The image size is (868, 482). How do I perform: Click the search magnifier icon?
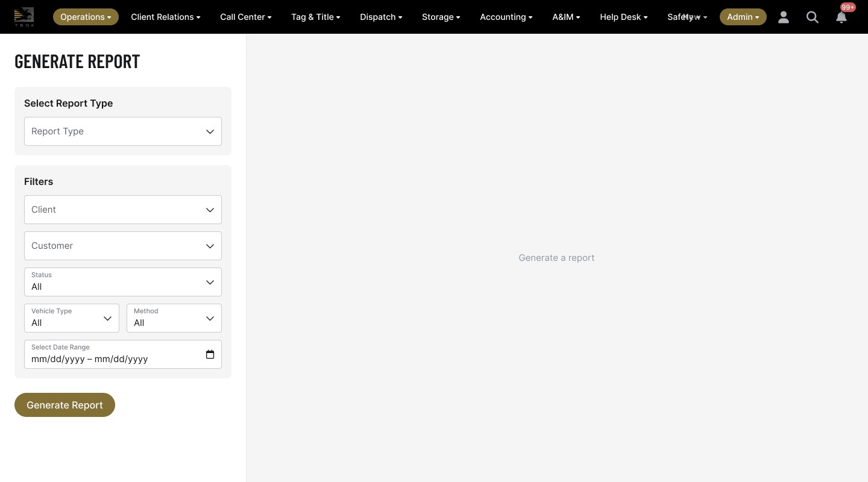pos(813,17)
